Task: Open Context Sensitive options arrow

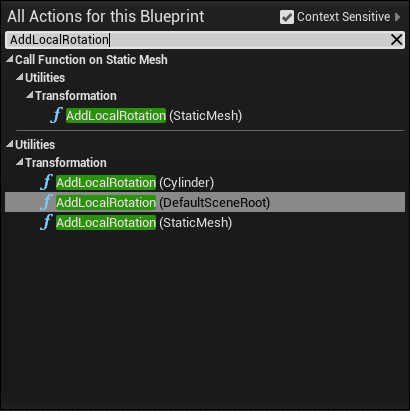Action: [x=397, y=17]
